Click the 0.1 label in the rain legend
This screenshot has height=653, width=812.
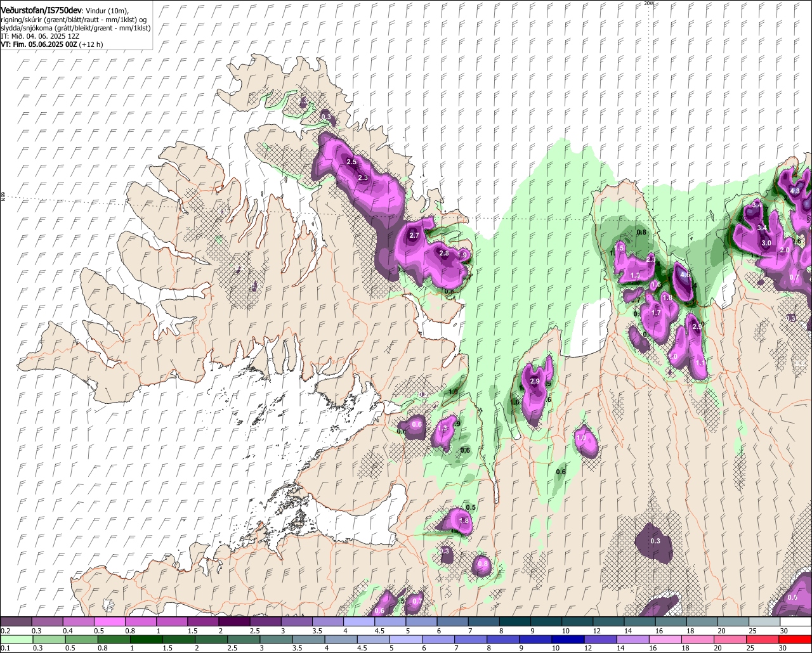pyautogui.click(x=6, y=648)
